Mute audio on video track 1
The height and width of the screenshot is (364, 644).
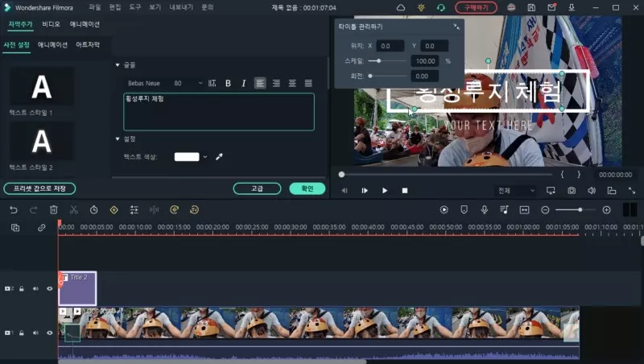click(x=35, y=333)
